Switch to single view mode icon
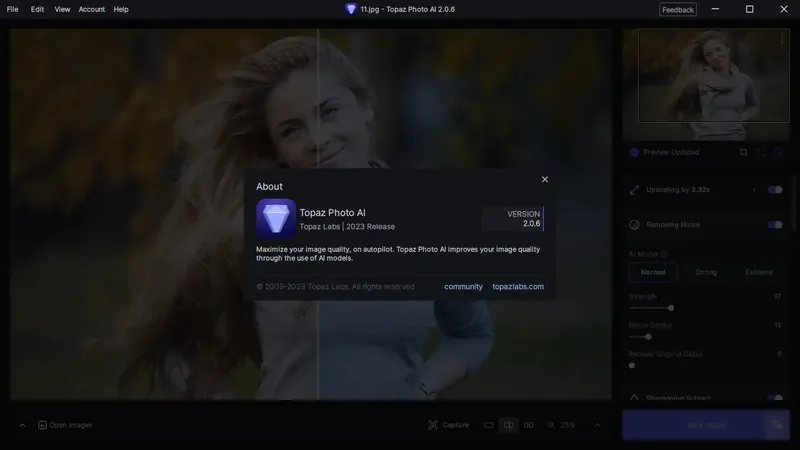This screenshot has height=450, width=800. pos(488,425)
